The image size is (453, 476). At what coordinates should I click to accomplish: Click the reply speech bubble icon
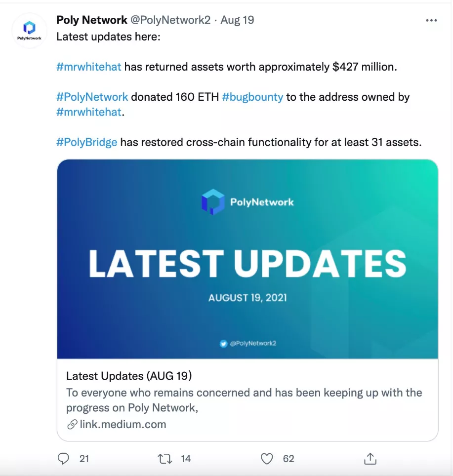click(64, 459)
